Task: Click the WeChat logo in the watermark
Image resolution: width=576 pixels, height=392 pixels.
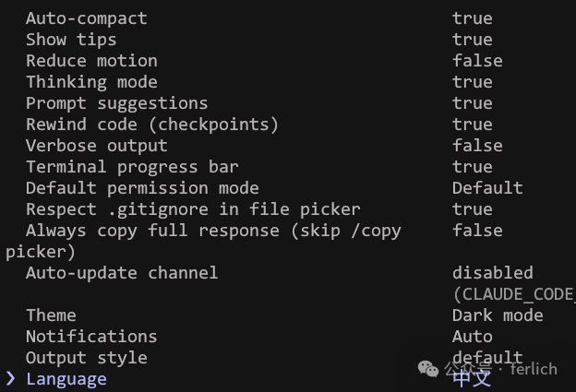Action: click(429, 369)
